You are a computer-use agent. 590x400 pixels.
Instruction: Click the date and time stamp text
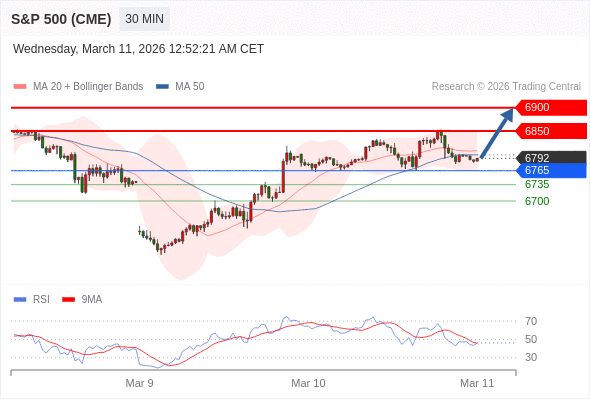tap(138, 49)
